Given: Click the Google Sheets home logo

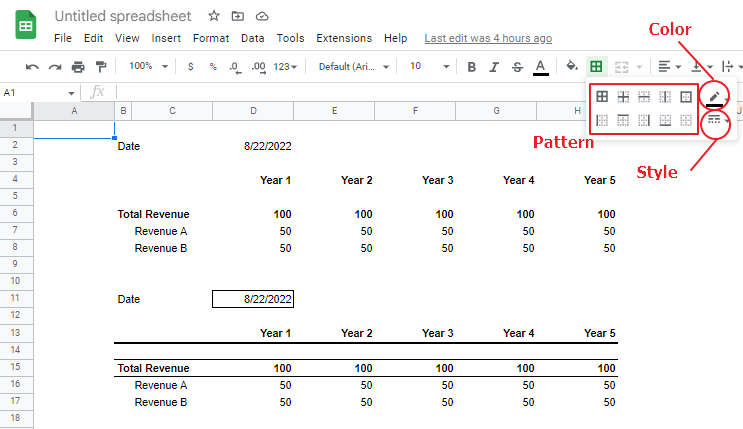Looking at the screenshot, I should pos(26,25).
